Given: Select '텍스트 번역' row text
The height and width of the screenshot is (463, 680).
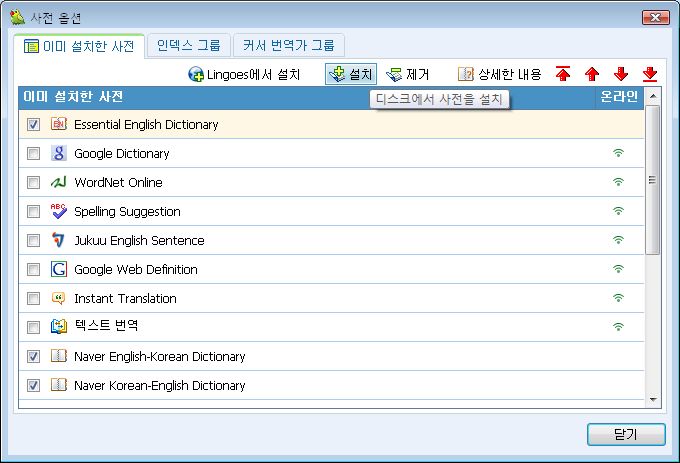Looking at the screenshot, I should click(106, 326).
